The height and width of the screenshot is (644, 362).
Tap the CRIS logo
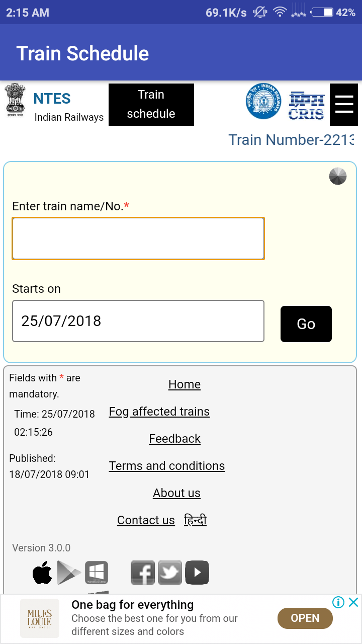(306, 105)
